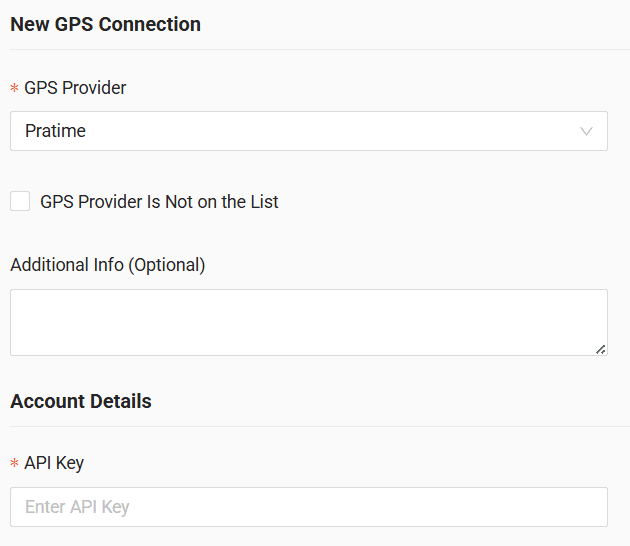Click the word 'Optional' in Additional Info label

coord(166,265)
